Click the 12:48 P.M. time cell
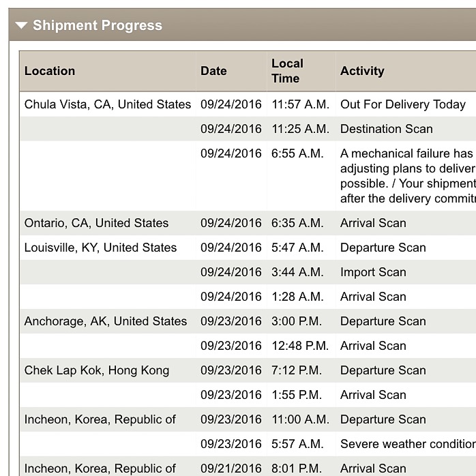The width and height of the screenshot is (476, 476). (300, 346)
